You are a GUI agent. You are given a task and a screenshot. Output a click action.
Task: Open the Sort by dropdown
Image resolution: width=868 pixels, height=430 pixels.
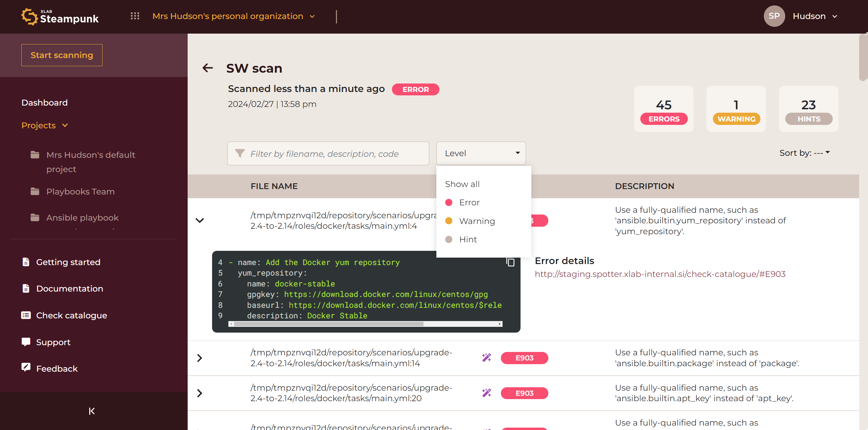click(804, 153)
